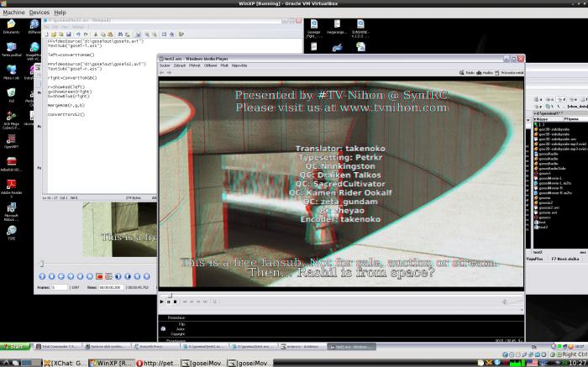Click the anaglyph video frame in Media Player
This screenshot has width=588, height=367.
click(x=341, y=184)
